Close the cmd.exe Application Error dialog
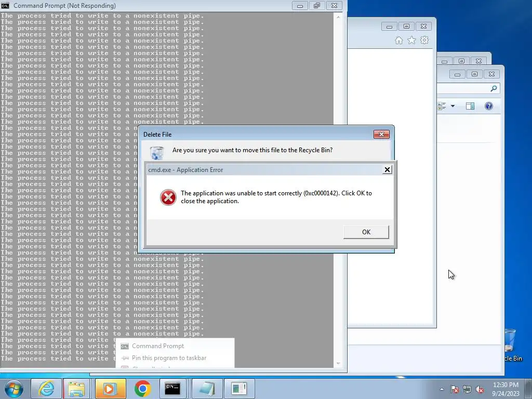The height and width of the screenshot is (399, 532). click(387, 170)
